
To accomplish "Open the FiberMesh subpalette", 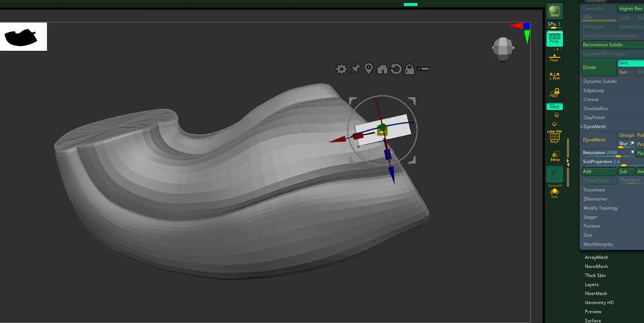I will coord(596,294).
